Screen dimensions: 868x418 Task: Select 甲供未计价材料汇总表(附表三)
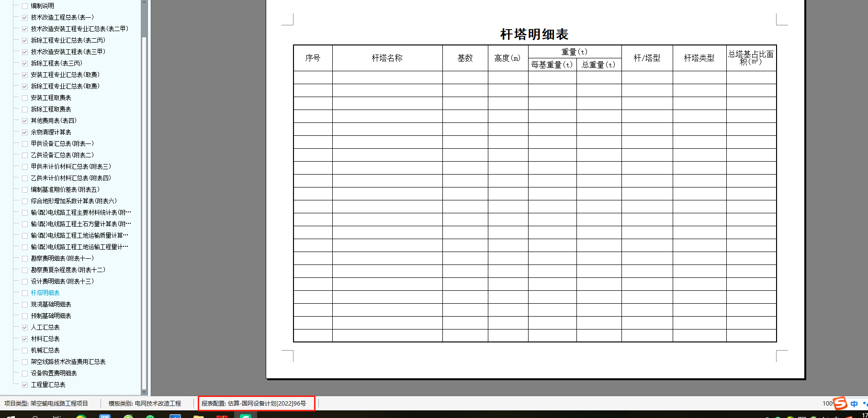point(71,166)
